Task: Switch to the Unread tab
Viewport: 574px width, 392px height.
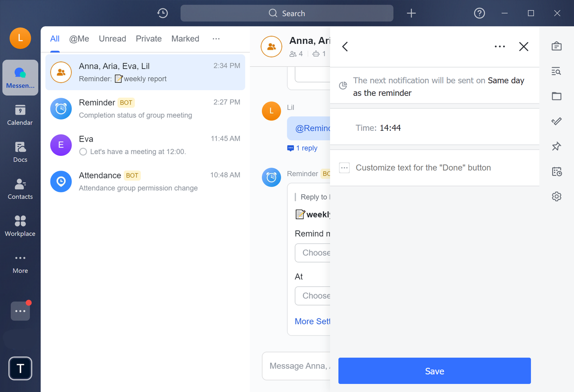Action: (x=112, y=39)
